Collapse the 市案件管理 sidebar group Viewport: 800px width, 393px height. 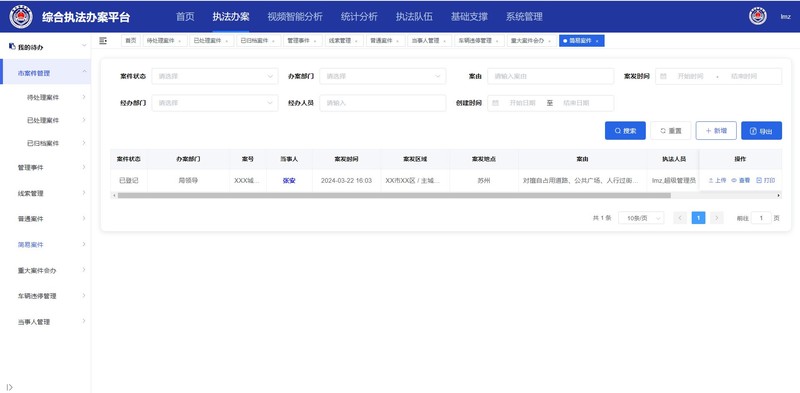click(84, 72)
